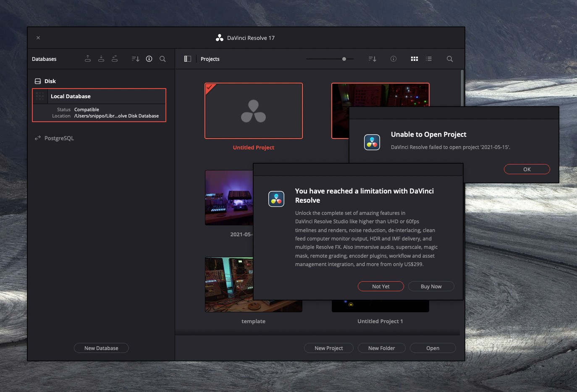Click the New Project button
The image size is (577, 392).
pos(329,348)
